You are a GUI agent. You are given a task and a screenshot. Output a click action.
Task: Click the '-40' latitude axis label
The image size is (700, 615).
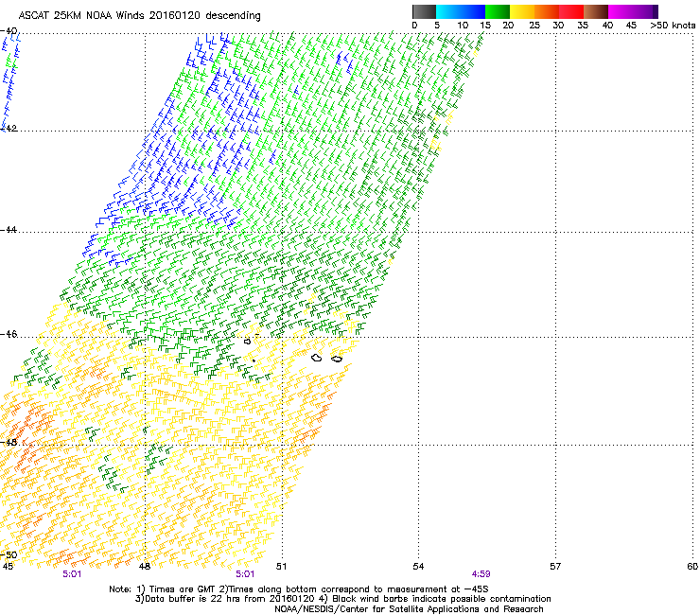[x=9, y=31]
